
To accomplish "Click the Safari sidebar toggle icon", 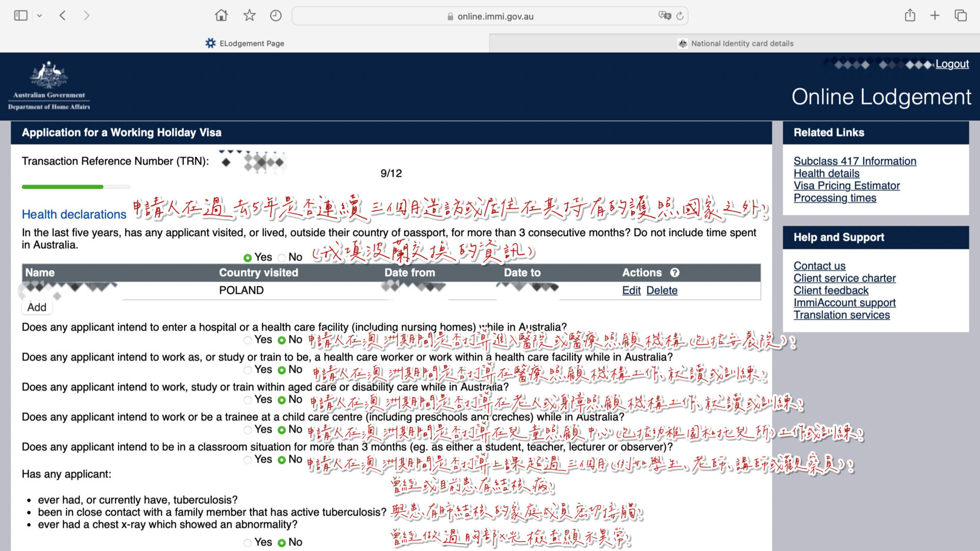I will click(20, 15).
